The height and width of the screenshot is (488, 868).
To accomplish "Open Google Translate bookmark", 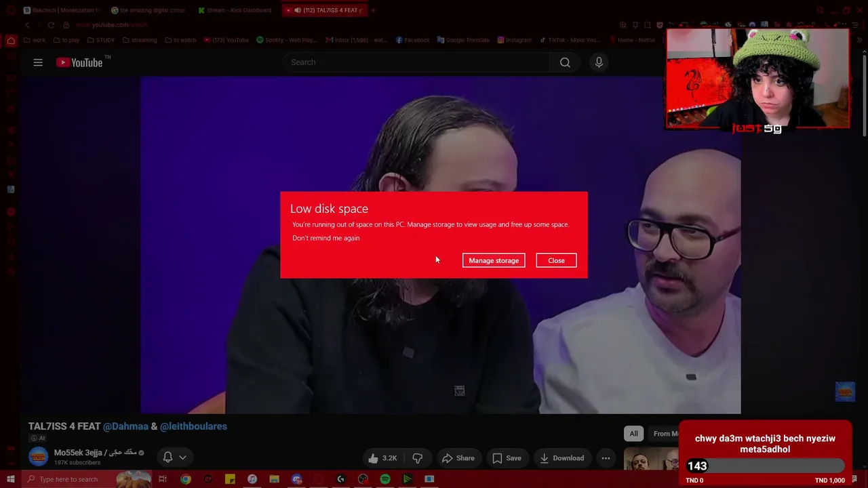I will (463, 40).
